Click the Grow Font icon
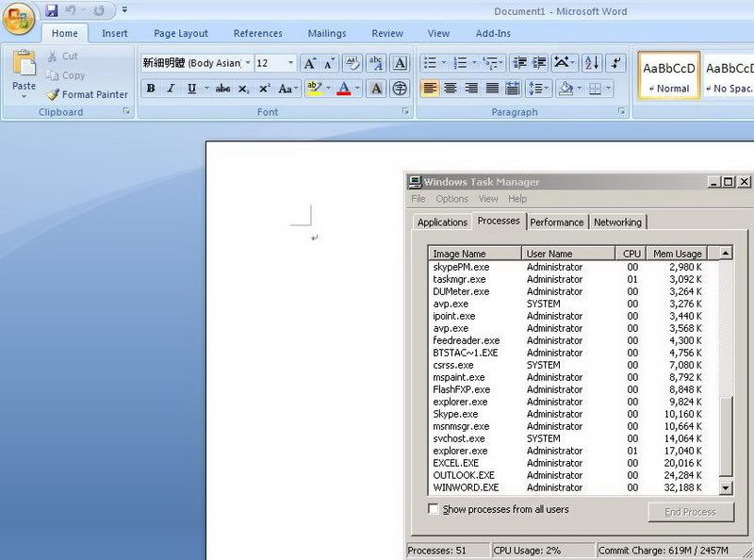This screenshot has width=754, height=560. click(309, 63)
